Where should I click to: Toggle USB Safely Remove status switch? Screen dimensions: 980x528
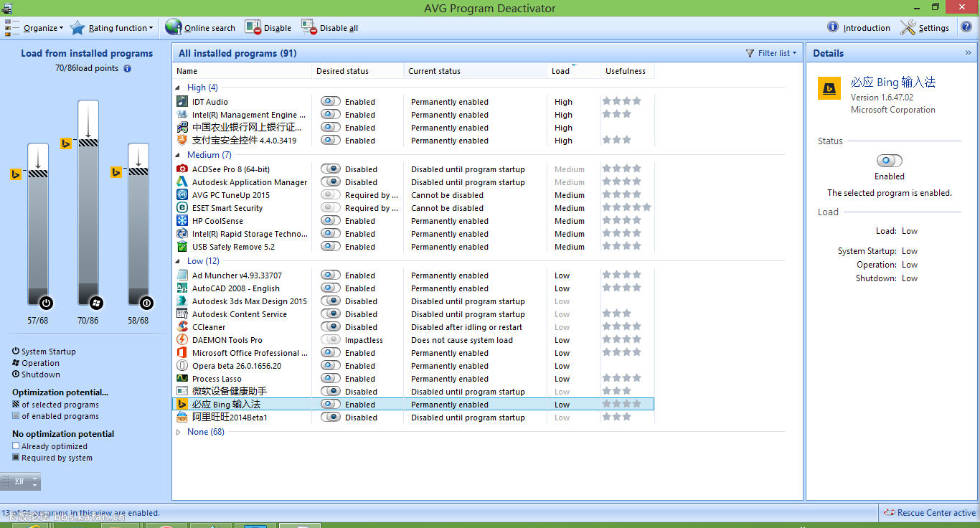tap(331, 247)
